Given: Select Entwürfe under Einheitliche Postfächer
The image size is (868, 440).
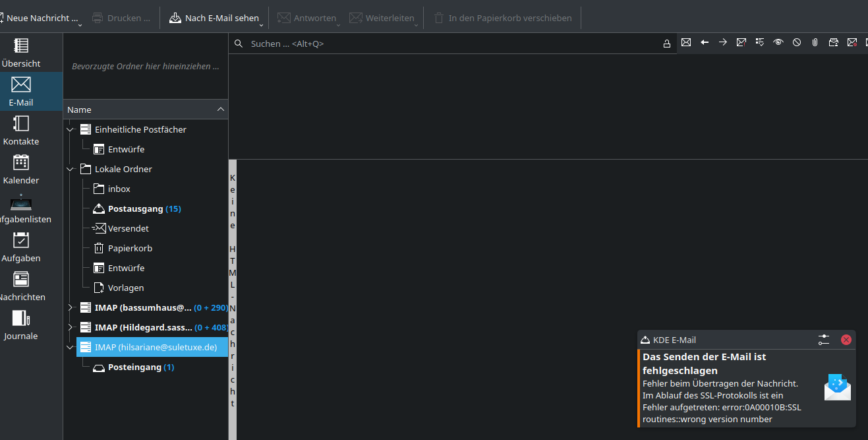Looking at the screenshot, I should pos(126,149).
